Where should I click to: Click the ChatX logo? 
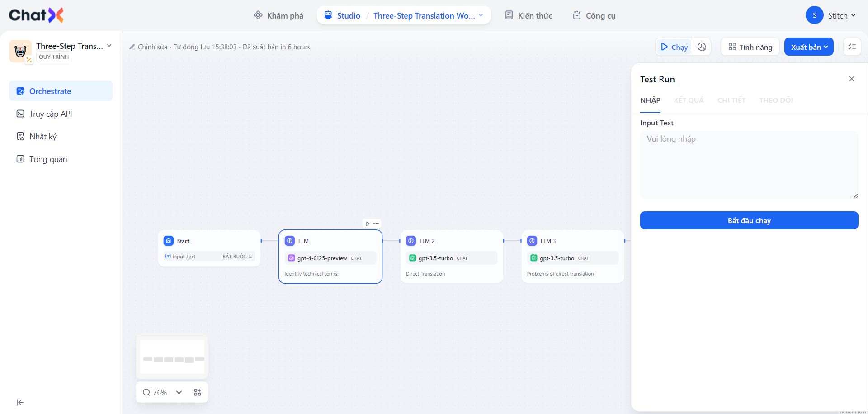tap(36, 15)
